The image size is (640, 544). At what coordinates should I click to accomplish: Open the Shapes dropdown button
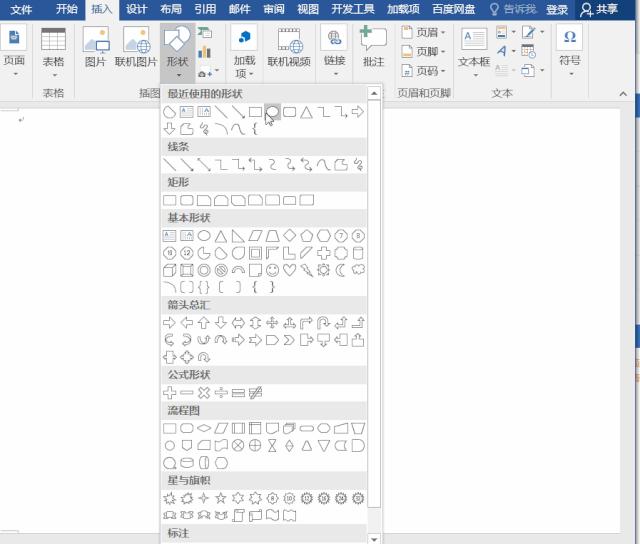click(177, 52)
